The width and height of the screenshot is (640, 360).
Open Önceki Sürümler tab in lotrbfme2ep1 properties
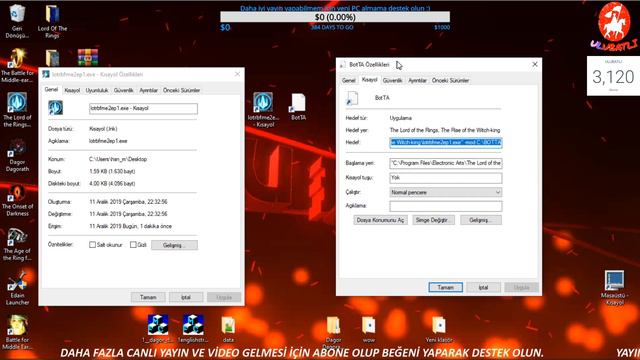182,90
